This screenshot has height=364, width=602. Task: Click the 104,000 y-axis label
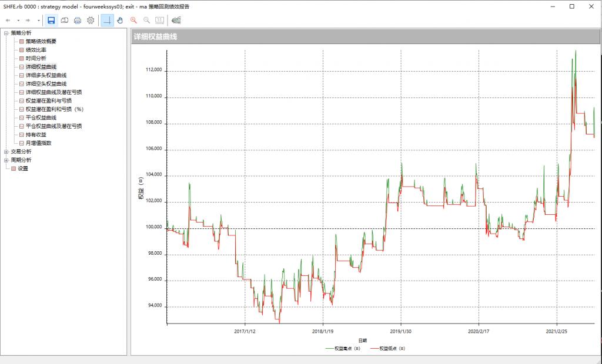click(153, 176)
